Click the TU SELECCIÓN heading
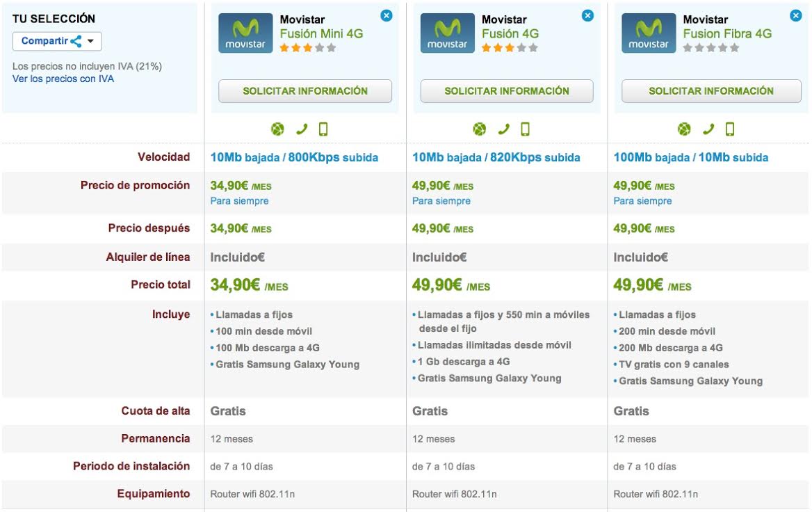This screenshot has height=512, width=812. point(54,19)
